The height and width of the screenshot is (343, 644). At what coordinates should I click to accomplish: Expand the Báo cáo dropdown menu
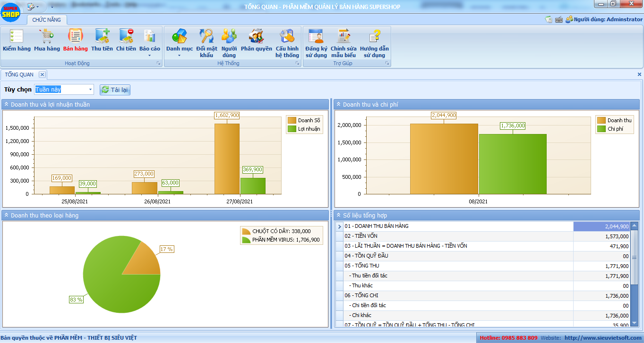coord(150,55)
